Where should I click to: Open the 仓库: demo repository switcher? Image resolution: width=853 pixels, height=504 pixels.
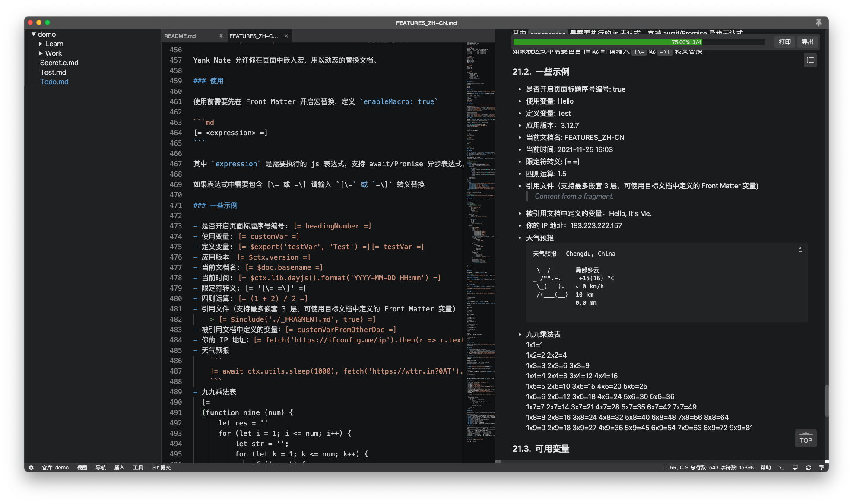(55, 467)
